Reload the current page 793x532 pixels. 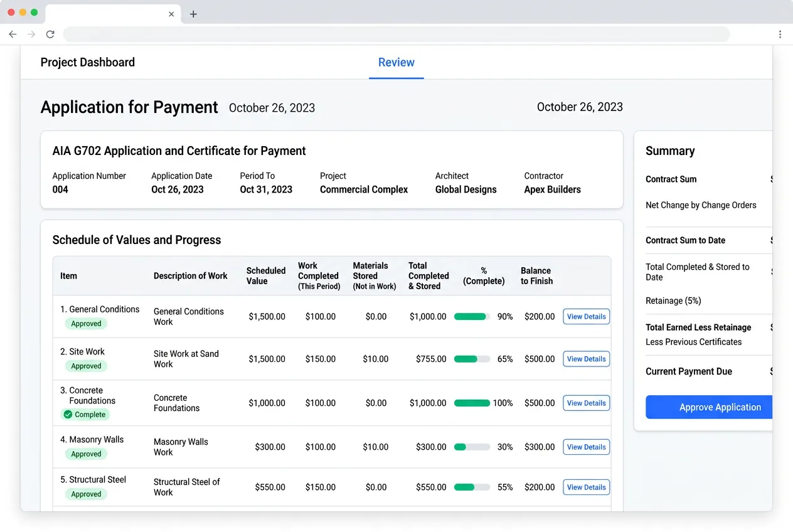click(x=50, y=34)
